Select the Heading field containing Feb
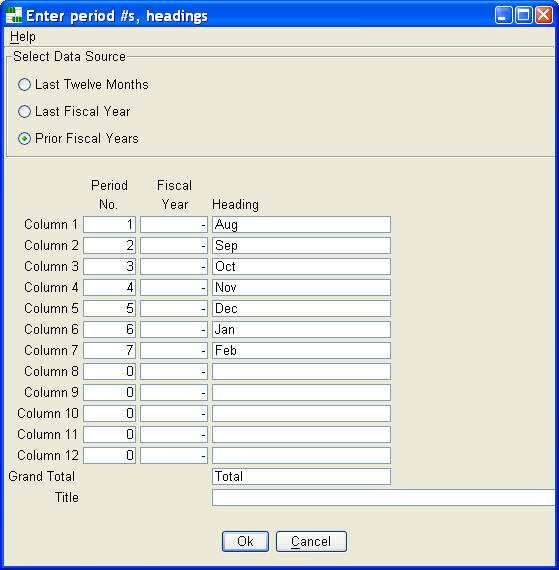559x570 pixels. pos(301,350)
